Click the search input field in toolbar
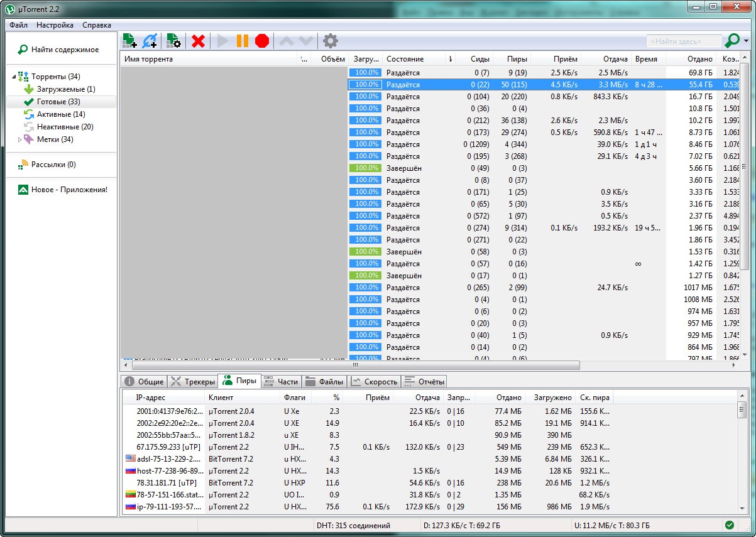756x537 pixels. [x=684, y=41]
